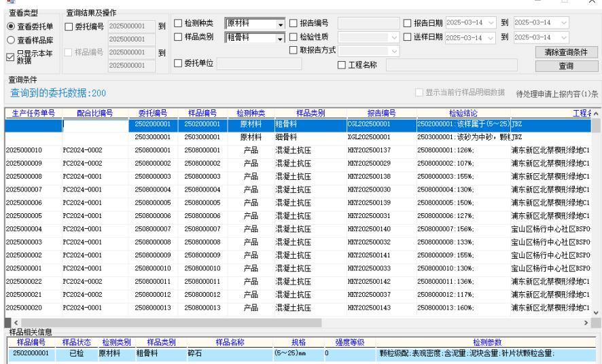Check the 检测种类 filter checkbox
The image size is (602, 364).
[178, 25]
